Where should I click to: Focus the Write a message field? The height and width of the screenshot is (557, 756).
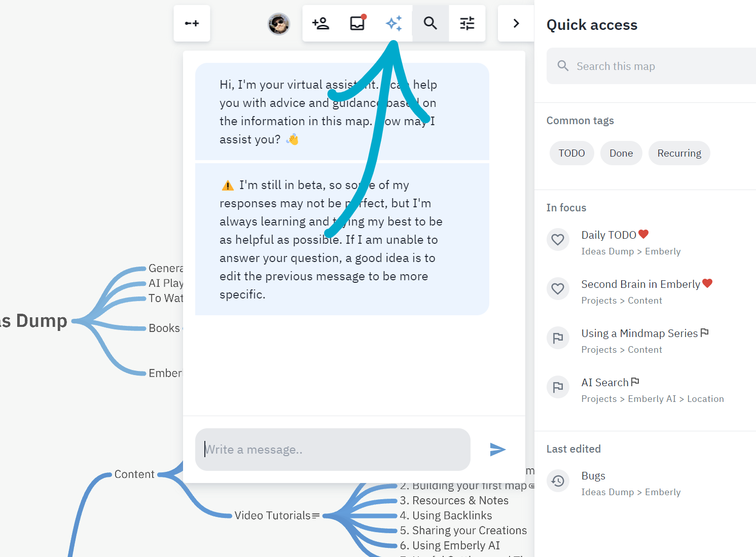pyautogui.click(x=333, y=450)
